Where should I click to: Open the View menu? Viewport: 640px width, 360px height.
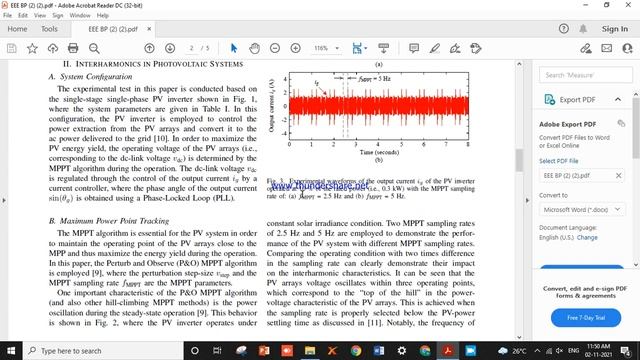tap(40, 15)
